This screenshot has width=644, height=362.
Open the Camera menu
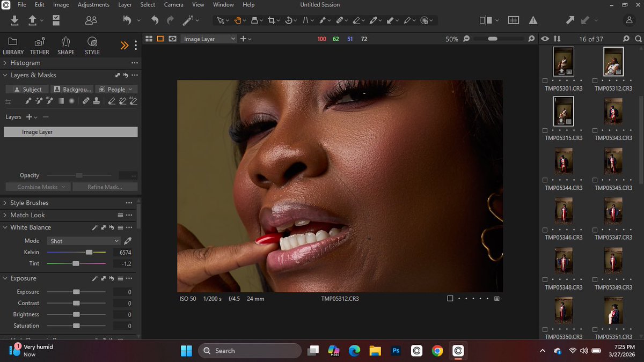click(x=174, y=5)
